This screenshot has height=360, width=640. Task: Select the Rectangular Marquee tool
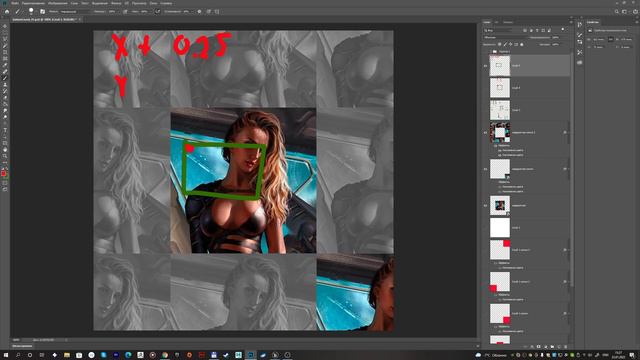click(x=5, y=33)
